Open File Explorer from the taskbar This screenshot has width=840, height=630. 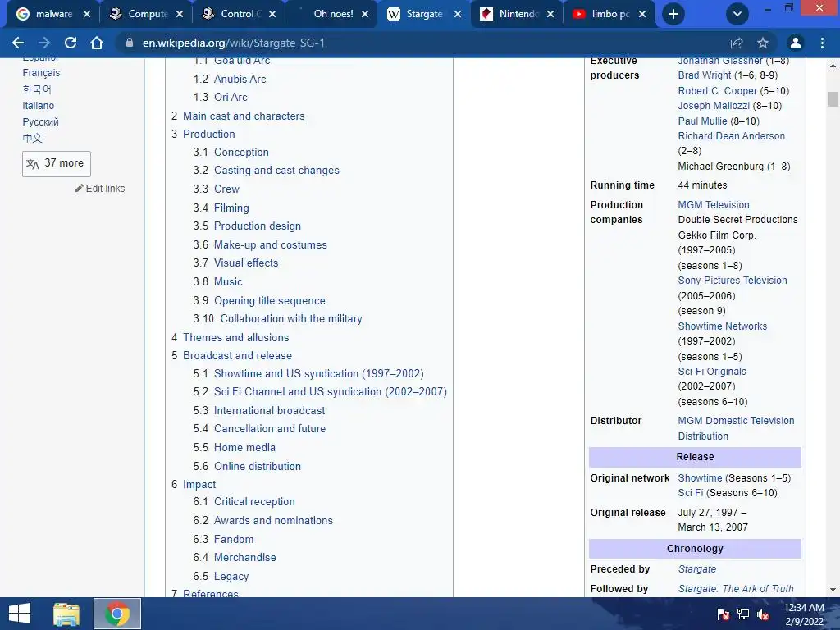click(66, 614)
